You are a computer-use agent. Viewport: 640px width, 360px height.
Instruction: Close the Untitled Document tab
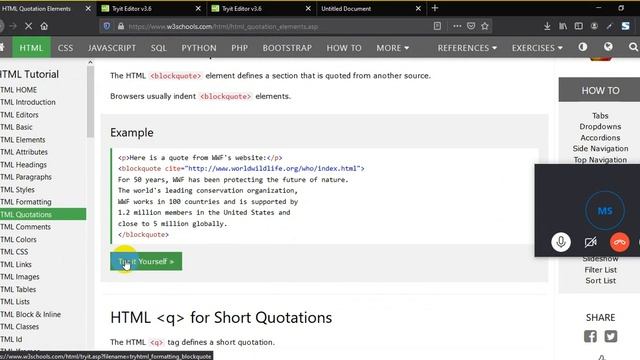418,8
